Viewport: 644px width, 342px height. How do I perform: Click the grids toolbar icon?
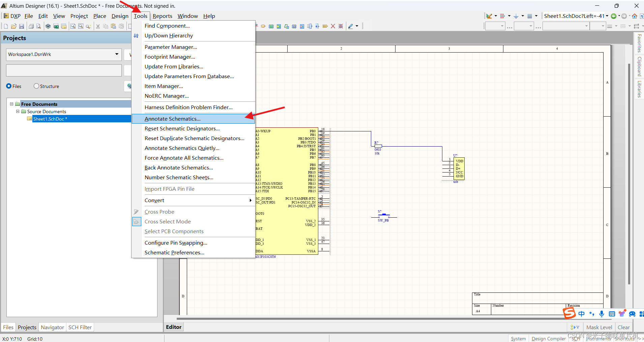(x=530, y=16)
